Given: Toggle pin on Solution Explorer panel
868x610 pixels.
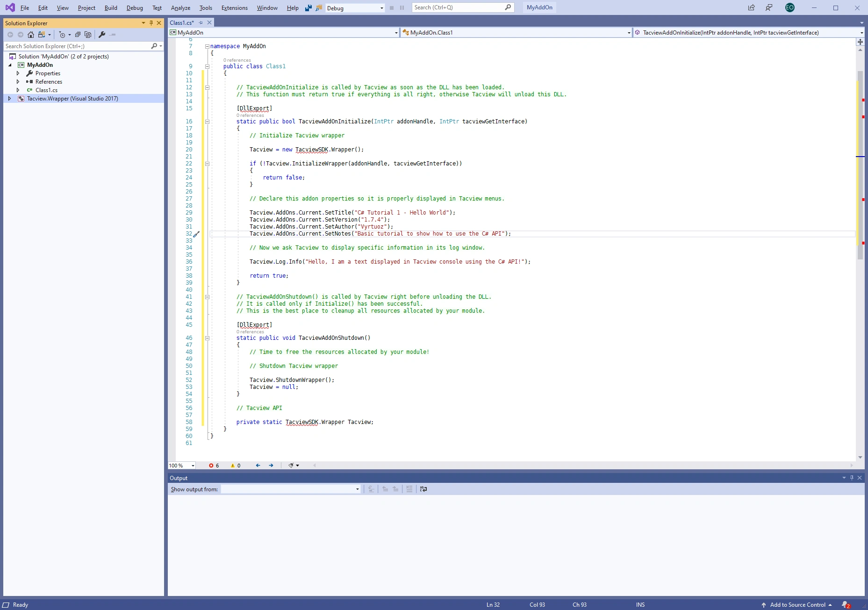Looking at the screenshot, I should [151, 23].
